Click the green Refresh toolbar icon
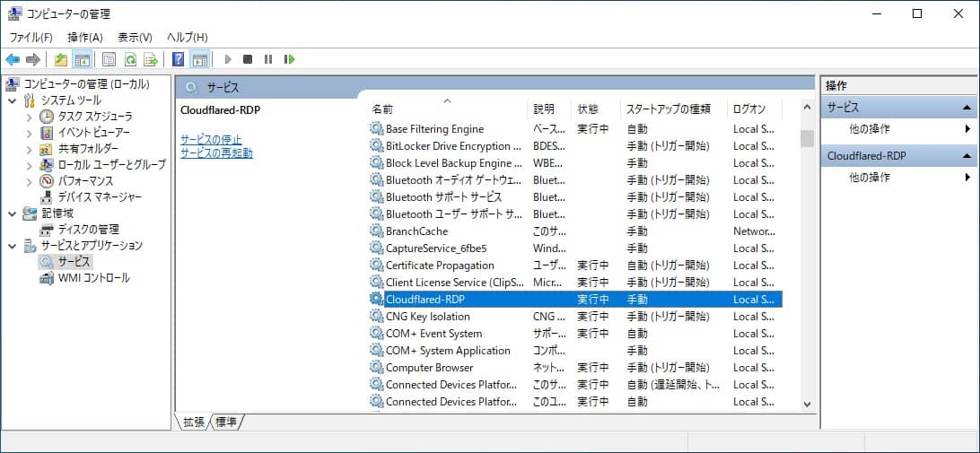980x453 pixels. (130, 59)
